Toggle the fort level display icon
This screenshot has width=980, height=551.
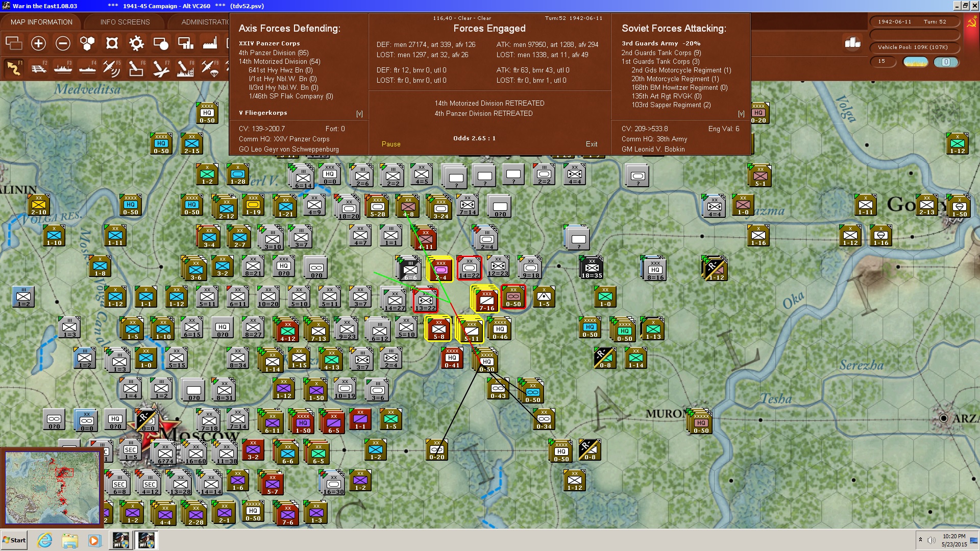[112, 43]
